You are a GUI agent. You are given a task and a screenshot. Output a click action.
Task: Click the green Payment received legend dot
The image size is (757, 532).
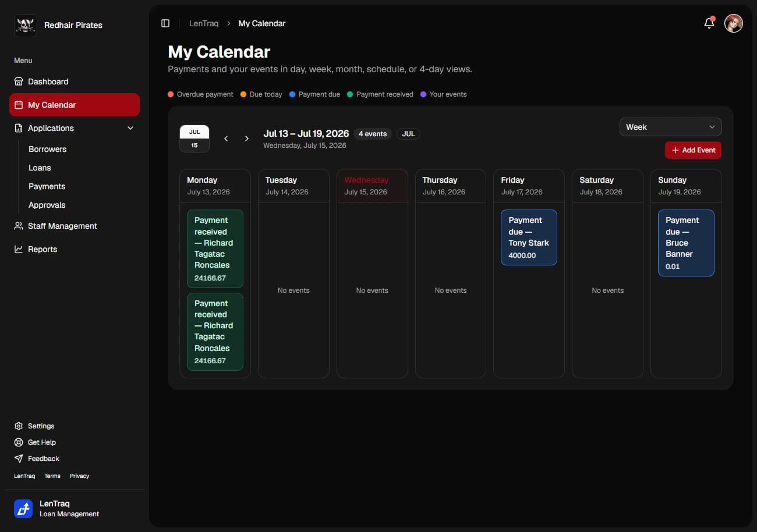[350, 94]
